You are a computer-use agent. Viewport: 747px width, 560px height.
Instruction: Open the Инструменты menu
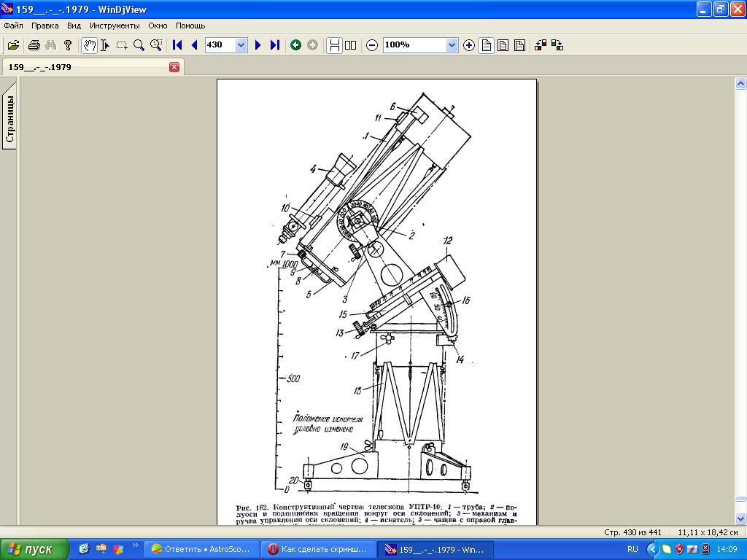pos(115,26)
